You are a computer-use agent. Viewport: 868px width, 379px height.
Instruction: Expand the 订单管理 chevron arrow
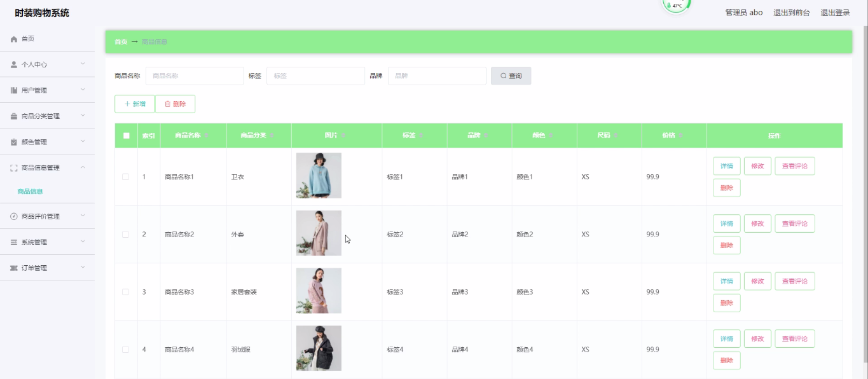click(83, 268)
